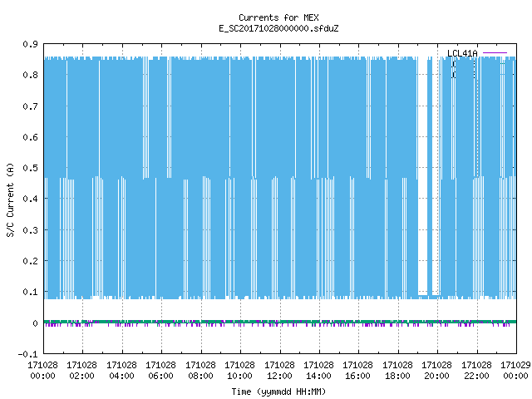The width and height of the screenshot is (532, 399).
Task: Click the x-axis tick '171029 00:00'
Action: tap(515, 371)
